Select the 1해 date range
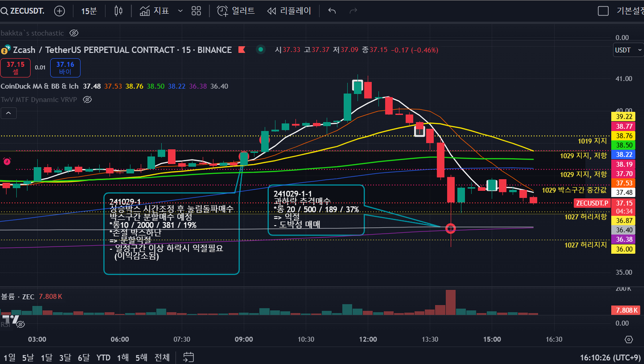The image size is (644, 364). click(123, 357)
